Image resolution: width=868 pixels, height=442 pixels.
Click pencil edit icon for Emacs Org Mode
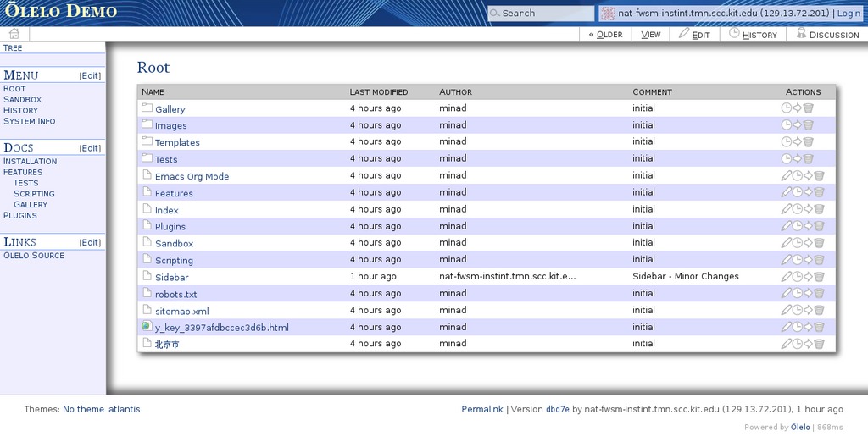(x=786, y=176)
